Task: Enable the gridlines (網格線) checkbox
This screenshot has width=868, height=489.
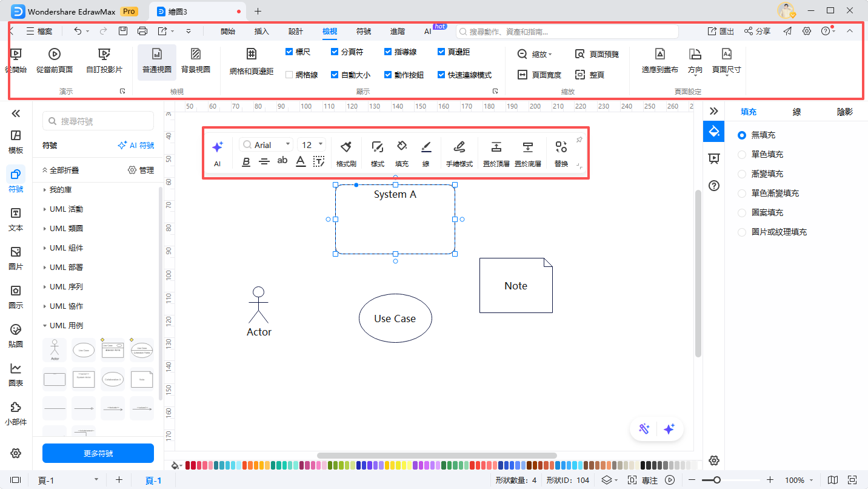Action: [289, 75]
